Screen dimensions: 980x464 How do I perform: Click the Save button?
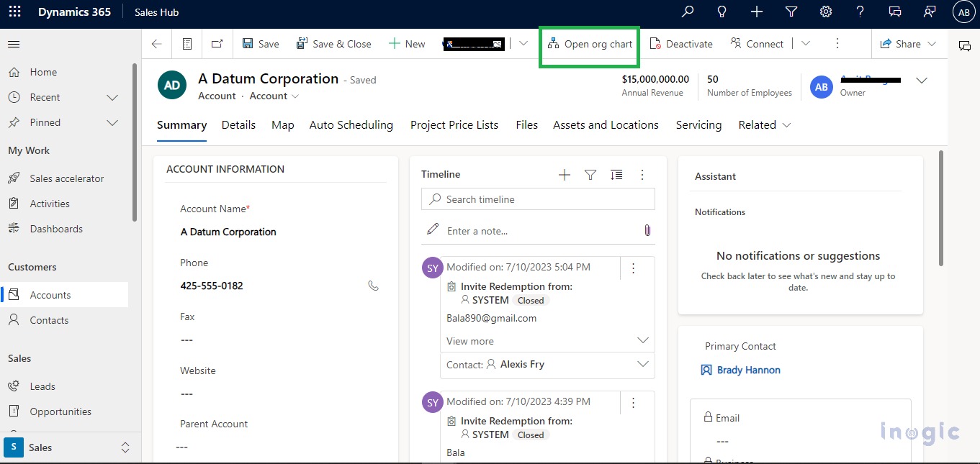point(261,44)
